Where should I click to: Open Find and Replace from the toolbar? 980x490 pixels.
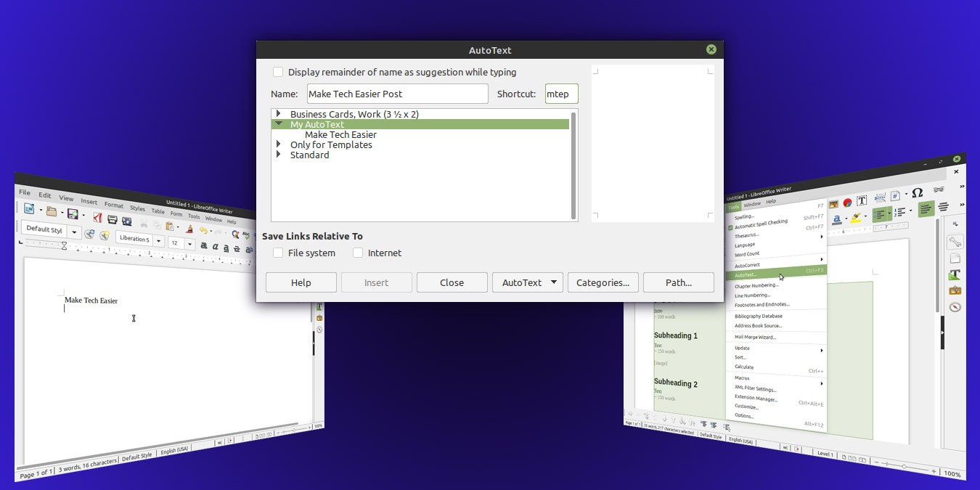[235, 234]
